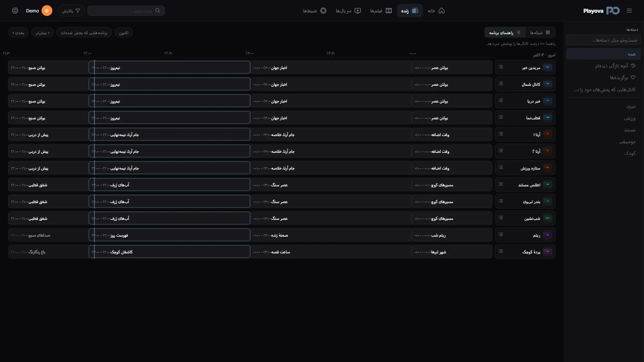Viewport: 644px width, 362px height.
Task: Open نیمروز program on مریدین خبر row
Action: pos(169,67)
